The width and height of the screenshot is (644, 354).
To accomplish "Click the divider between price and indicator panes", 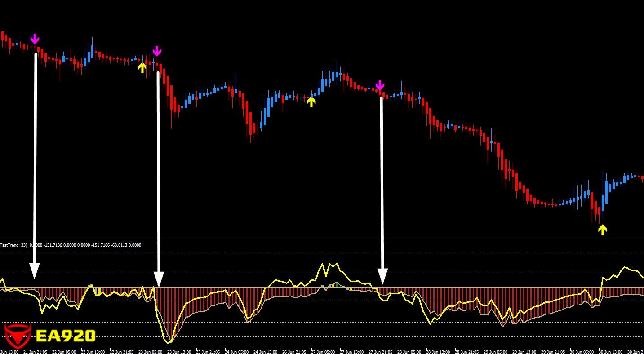I will [x=322, y=240].
